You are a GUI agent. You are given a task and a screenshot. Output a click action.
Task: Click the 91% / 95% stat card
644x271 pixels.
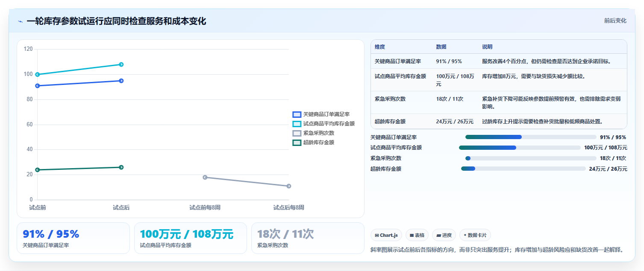coord(73,238)
